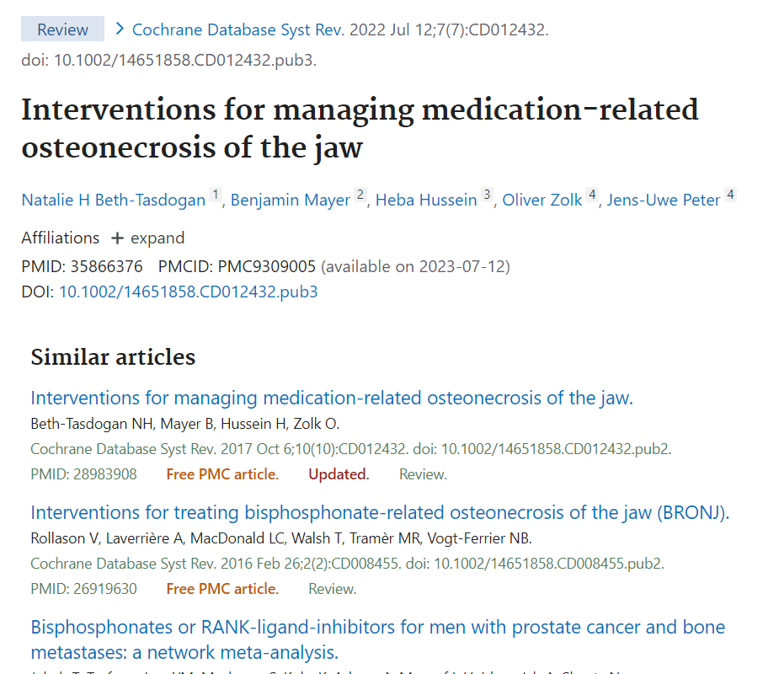Click the chevron arrow before the journal name
784x674 pixels.
click(120, 30)
